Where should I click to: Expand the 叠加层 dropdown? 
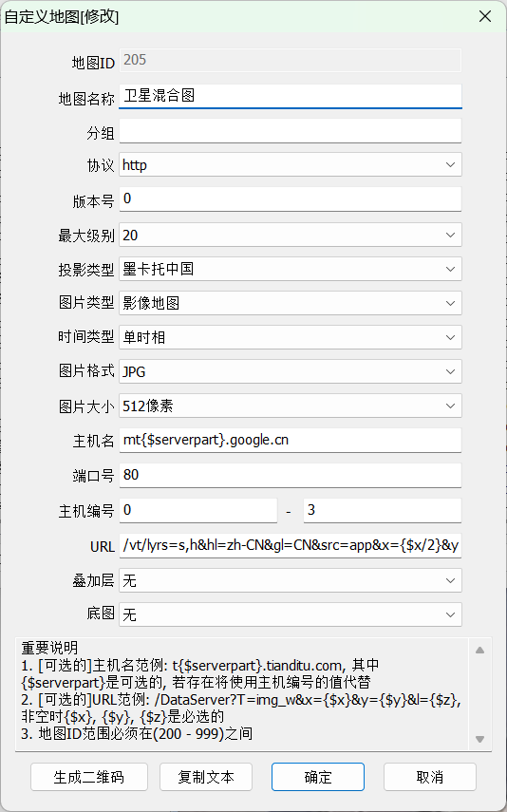click(x=290, y=580)
